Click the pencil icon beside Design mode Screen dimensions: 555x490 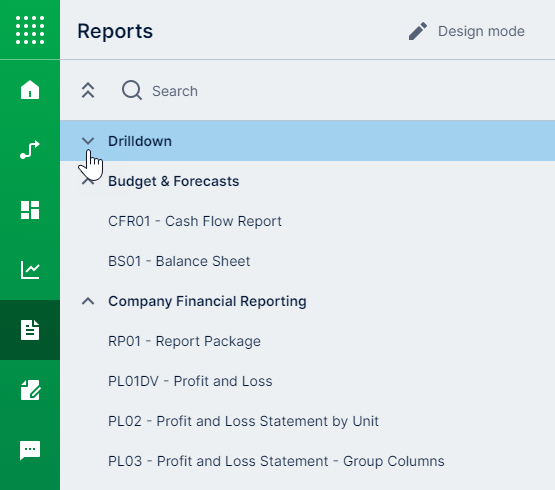[418, 31]
